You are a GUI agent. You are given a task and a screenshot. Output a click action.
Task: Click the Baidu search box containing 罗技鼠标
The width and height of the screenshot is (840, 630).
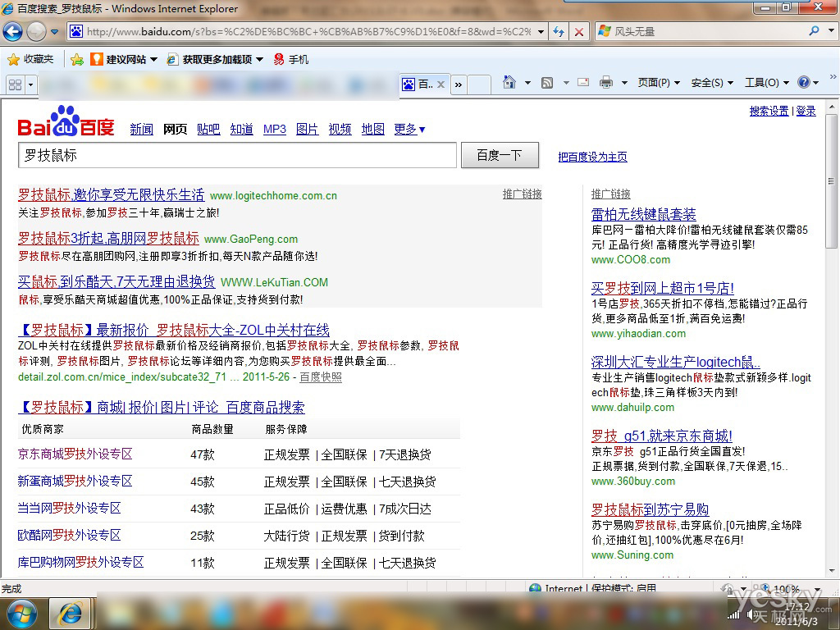(237, 155)
